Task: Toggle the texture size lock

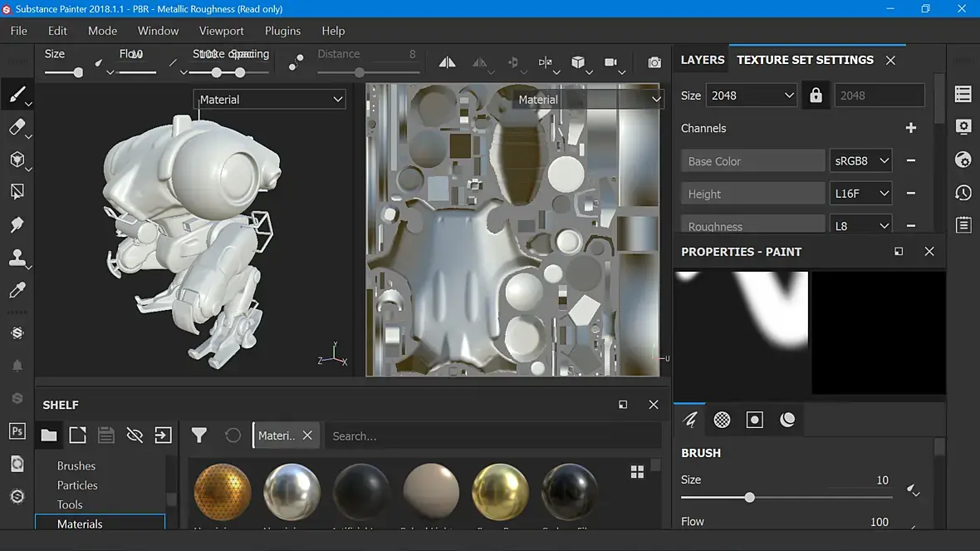Action: 816,96
